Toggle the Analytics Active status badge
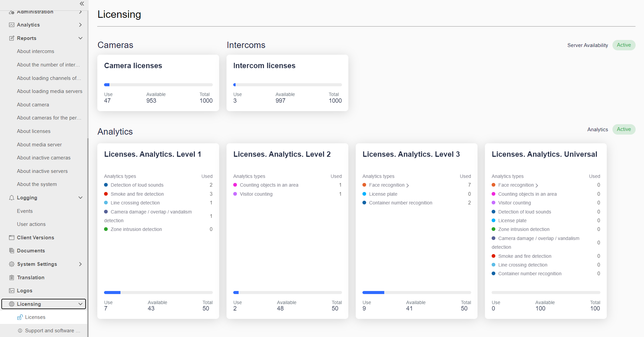The width and height of the screenshot is (644, 337). (x=624, y=129)
